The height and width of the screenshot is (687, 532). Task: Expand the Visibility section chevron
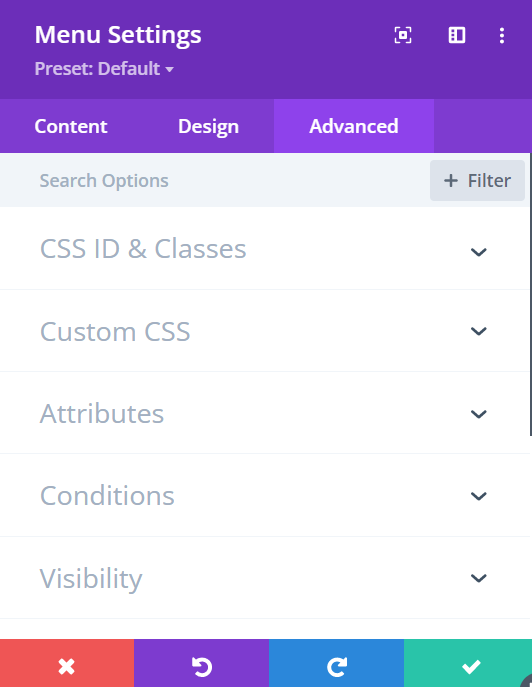(x=479, y=578)
